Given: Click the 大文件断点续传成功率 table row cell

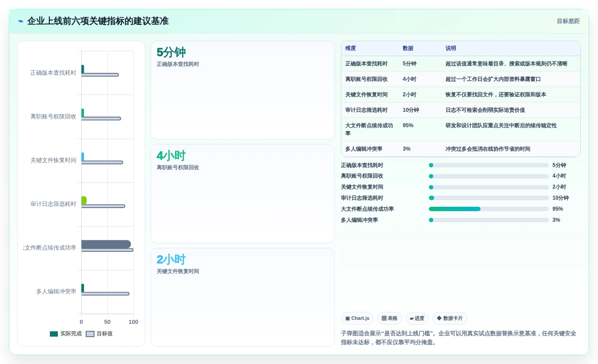Looking at the screenshot, I should (370, 129).
